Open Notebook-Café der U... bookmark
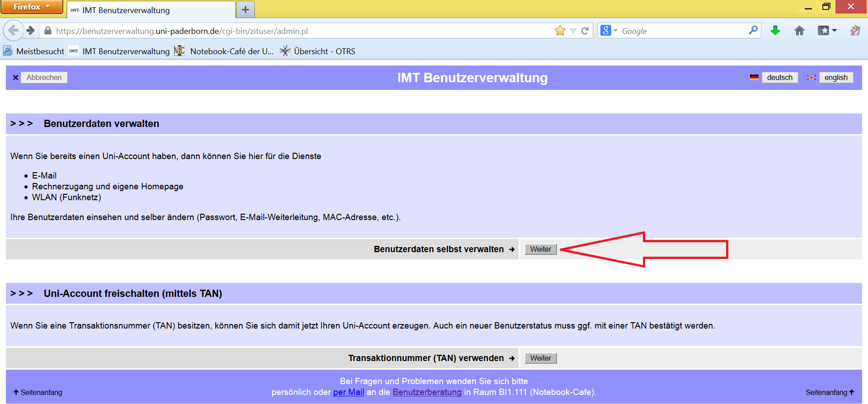 pyautogui.click(x=224, y=51)
